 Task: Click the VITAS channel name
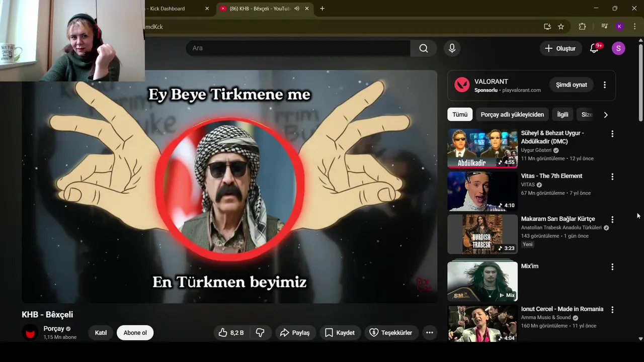[528, 185]
